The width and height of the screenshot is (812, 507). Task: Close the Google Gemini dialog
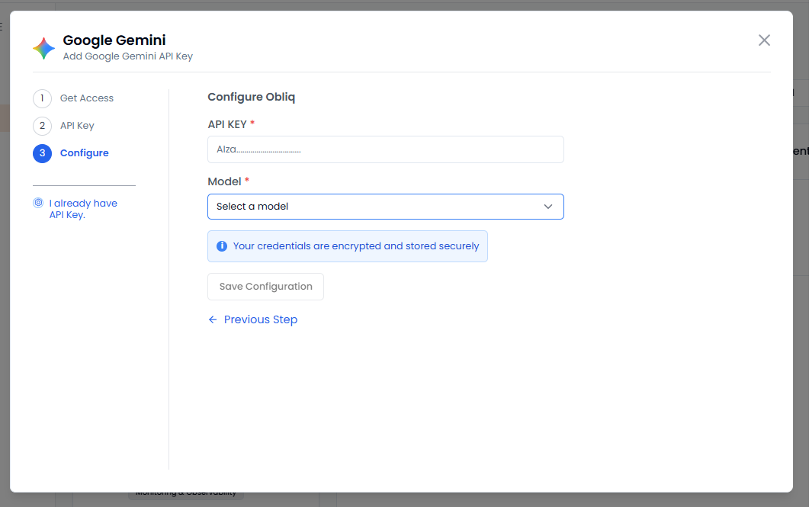764,40
